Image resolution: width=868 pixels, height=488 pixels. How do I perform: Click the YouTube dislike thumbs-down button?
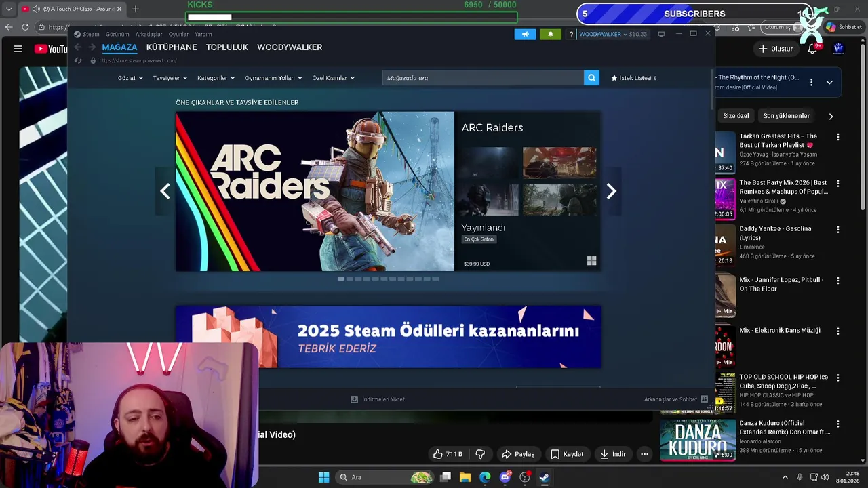(x=480, y=454)
